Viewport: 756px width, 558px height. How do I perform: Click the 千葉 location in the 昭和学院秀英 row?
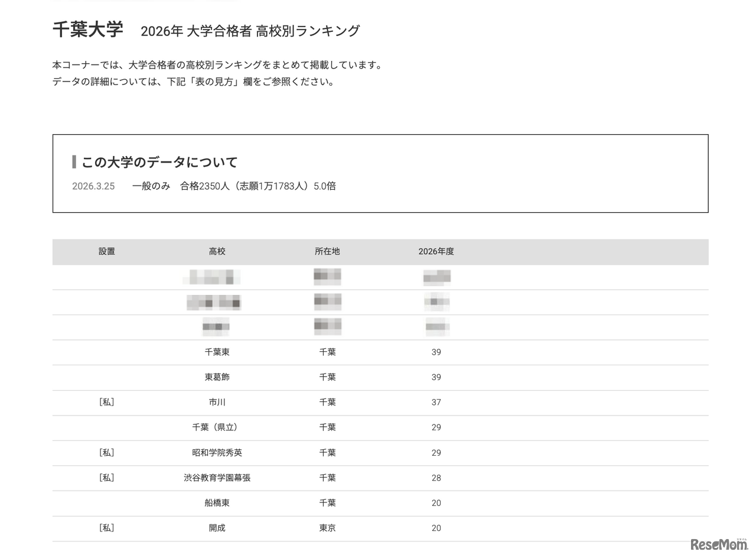click(x=327, y=453)
